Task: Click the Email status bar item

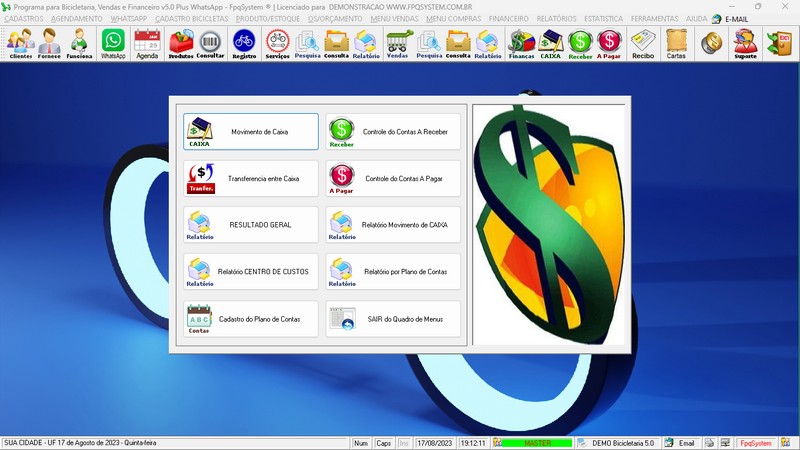Action: (x=680, y=442)
